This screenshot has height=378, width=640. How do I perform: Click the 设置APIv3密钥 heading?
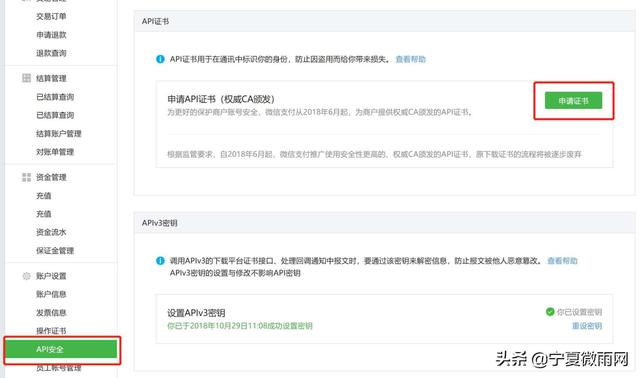point(196,313)
